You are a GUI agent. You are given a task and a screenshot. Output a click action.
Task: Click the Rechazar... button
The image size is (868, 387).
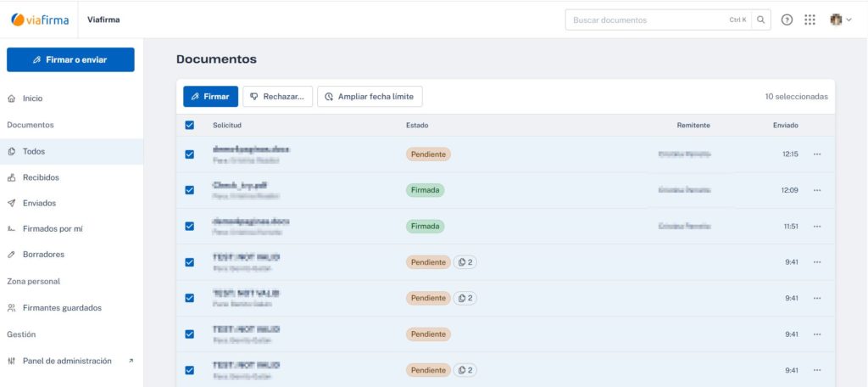277,97
